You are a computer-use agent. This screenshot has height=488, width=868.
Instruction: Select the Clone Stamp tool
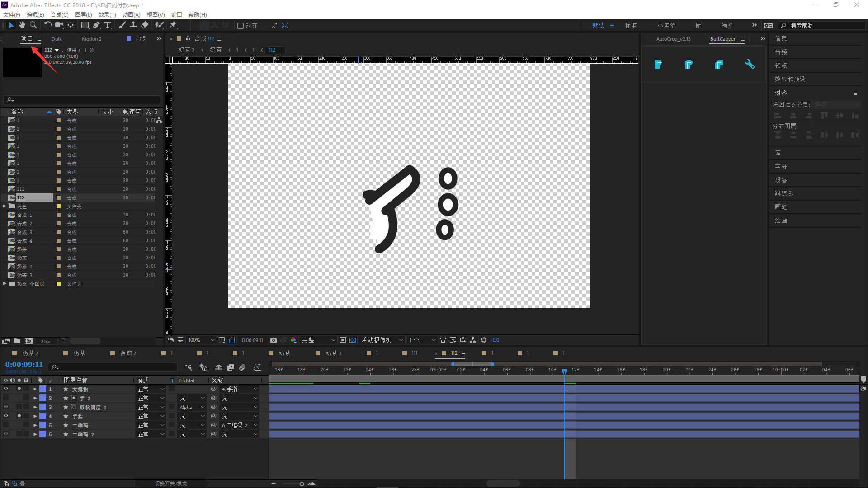pyautogui.click(x=133, y=25)
